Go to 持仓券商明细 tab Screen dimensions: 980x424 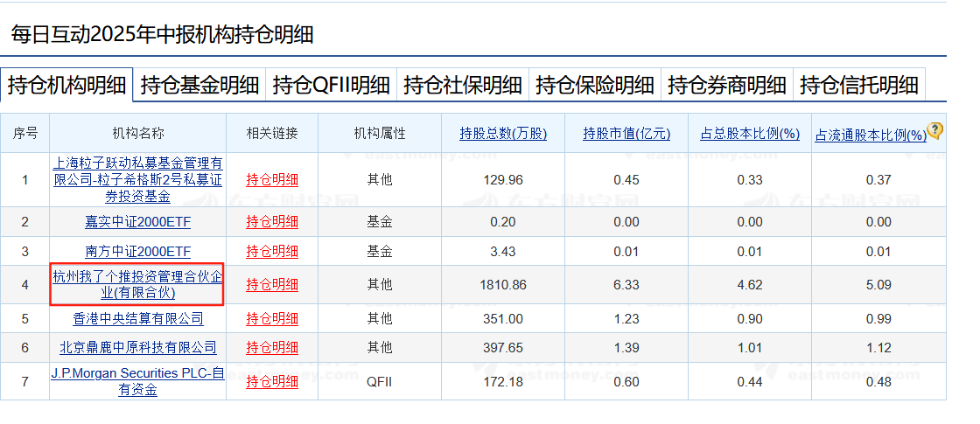point(727,85)
